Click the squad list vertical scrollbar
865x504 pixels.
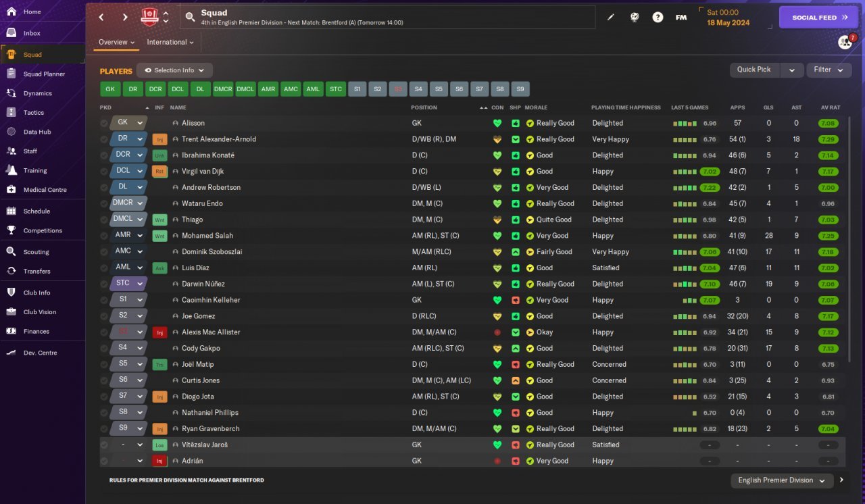pos(850,240)
